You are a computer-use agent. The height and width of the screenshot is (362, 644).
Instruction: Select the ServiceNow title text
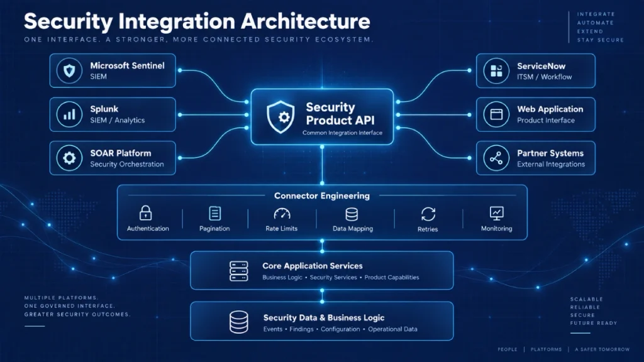point(541,66)
